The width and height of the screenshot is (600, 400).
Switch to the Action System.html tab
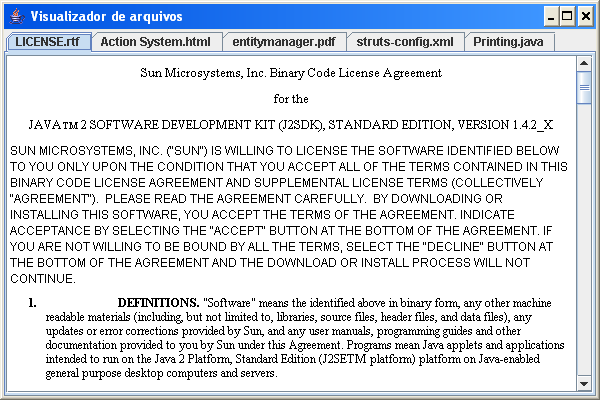point(155,42)
